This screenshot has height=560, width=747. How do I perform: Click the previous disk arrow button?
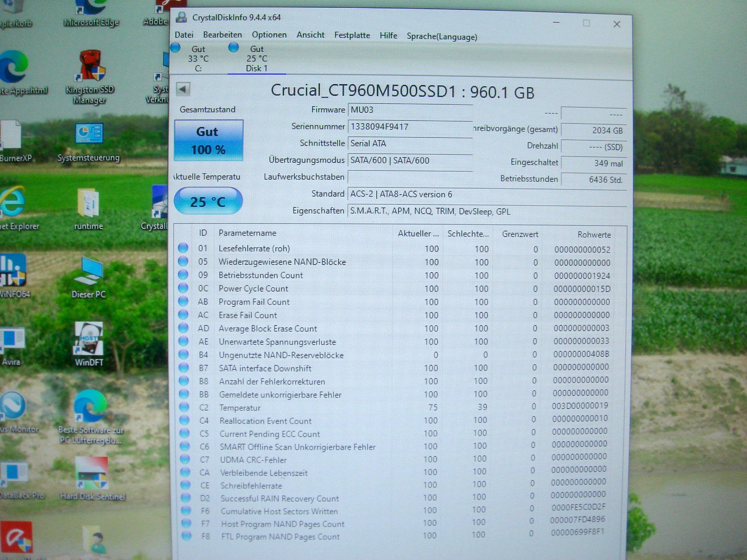[x=183, y=89]
